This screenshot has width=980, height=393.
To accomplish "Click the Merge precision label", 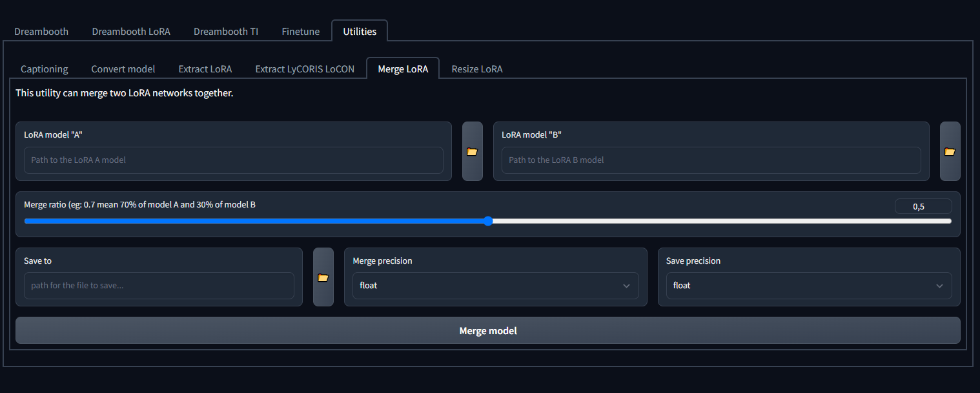I will pyautogui.click(x=382, y=260).
